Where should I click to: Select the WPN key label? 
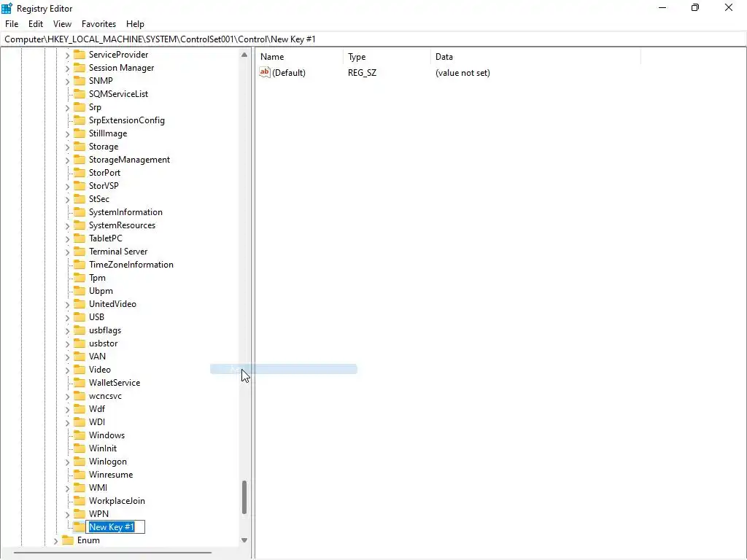[x=98, y=514]
